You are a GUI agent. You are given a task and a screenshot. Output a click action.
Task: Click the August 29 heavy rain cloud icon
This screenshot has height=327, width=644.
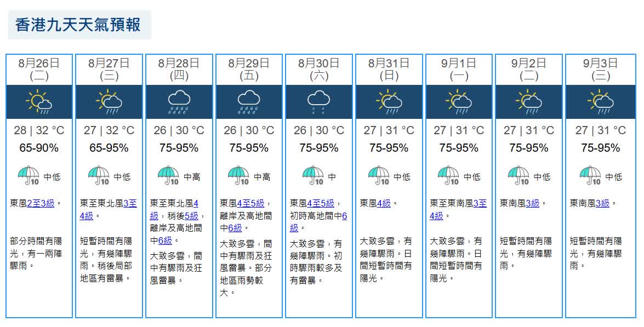click(249, 102)
